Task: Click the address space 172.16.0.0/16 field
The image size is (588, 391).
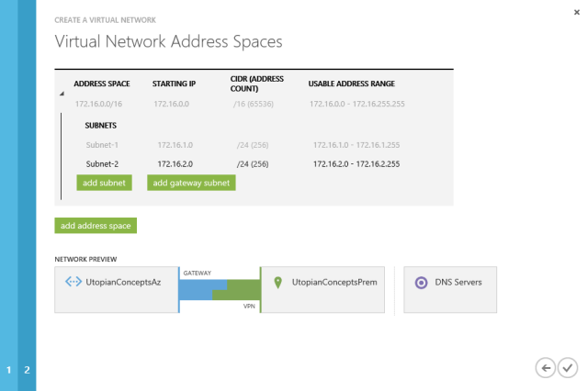Action: tap(98, 104)
